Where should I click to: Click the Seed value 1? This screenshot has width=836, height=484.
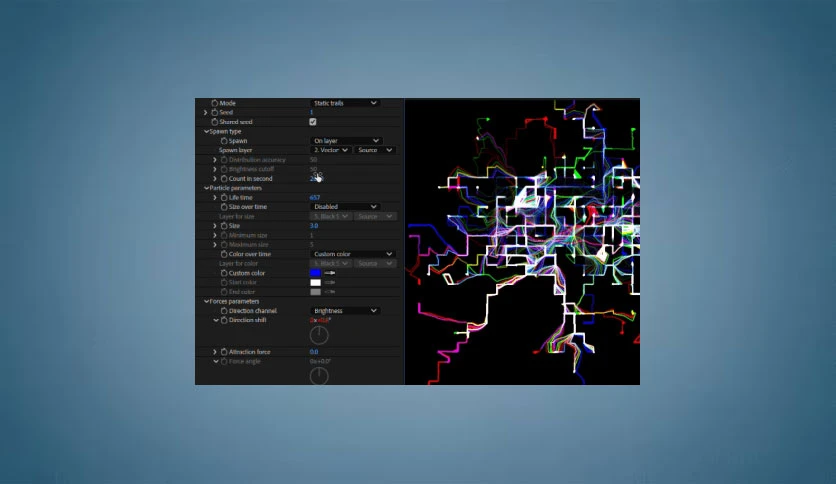(311, 112)
